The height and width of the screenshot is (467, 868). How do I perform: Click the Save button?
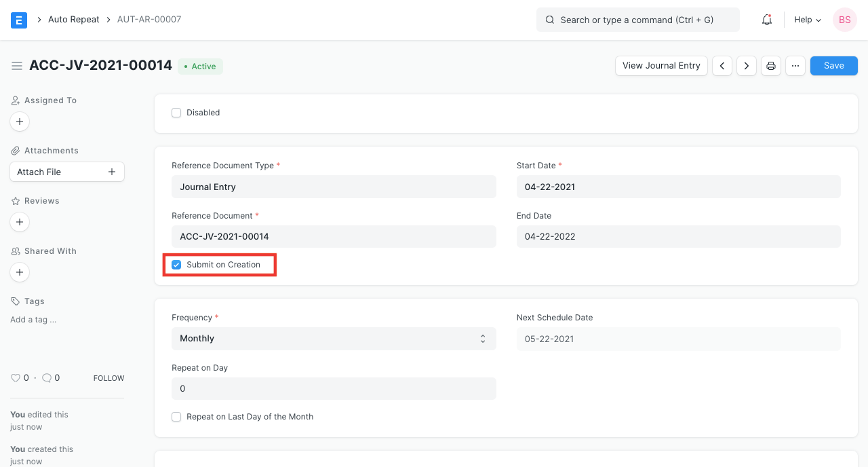click(x=833, y=65)
